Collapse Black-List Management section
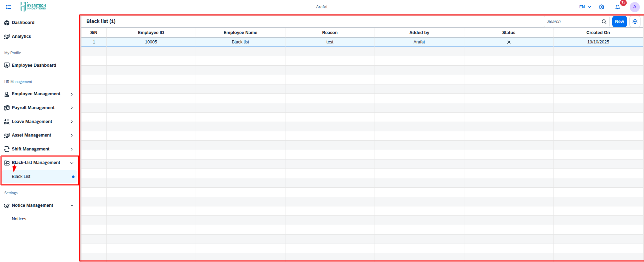Screen dimensions: 644x262 pos(72,163)
